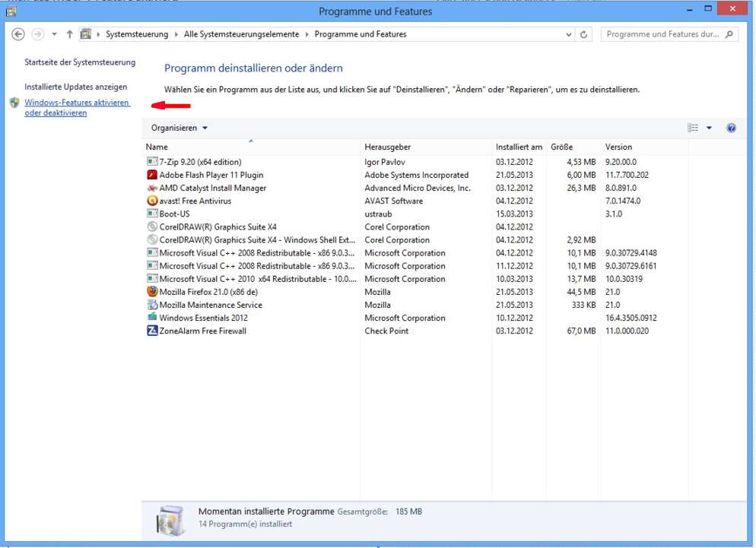This screenshot has height=548, width=756.
Task: Click the size value '333 KB'
Action: 584,305
